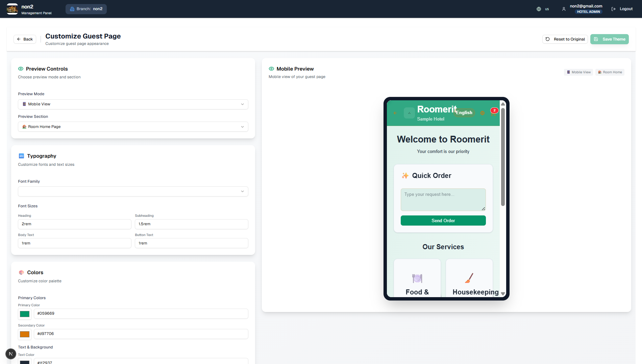The image size is (642, 364).
Task: Click the Mobile View badge
Action: (x=578, y=72)
